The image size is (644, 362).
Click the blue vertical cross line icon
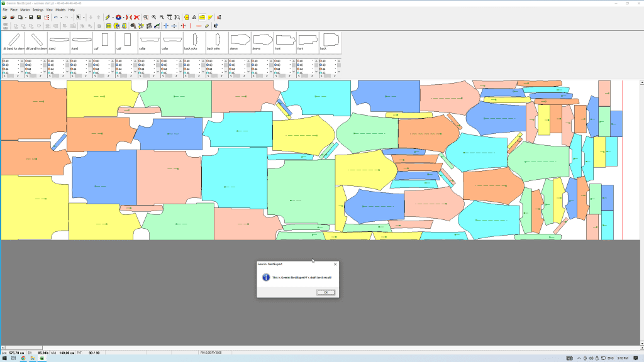pos(166,26)
